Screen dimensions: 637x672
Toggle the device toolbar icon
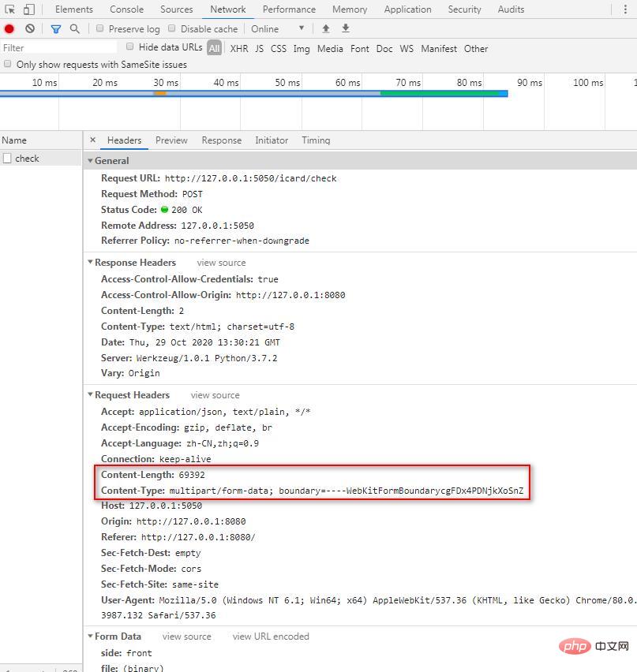click(x=28, y=9)
